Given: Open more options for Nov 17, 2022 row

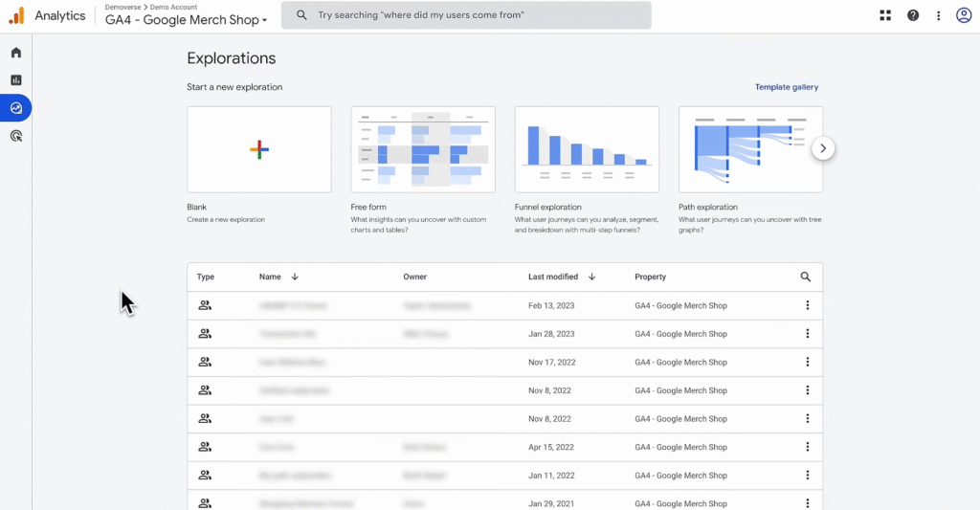Looking at the screenshot, I should (x=808, y=362).
